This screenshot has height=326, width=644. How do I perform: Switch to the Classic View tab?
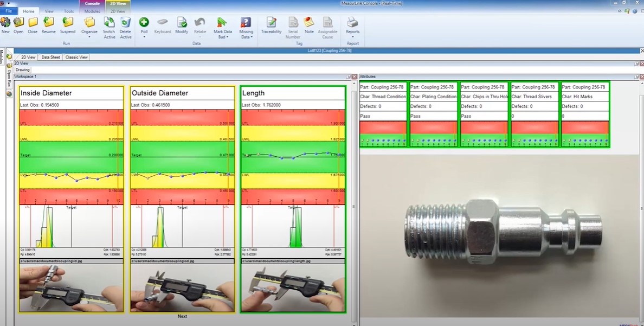click(76, 57)
